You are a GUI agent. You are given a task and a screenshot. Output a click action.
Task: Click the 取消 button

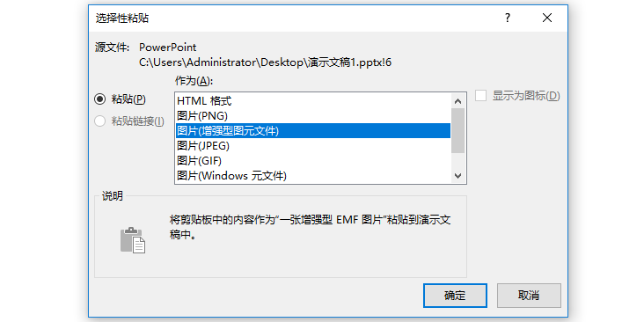(x=529, y=296)
